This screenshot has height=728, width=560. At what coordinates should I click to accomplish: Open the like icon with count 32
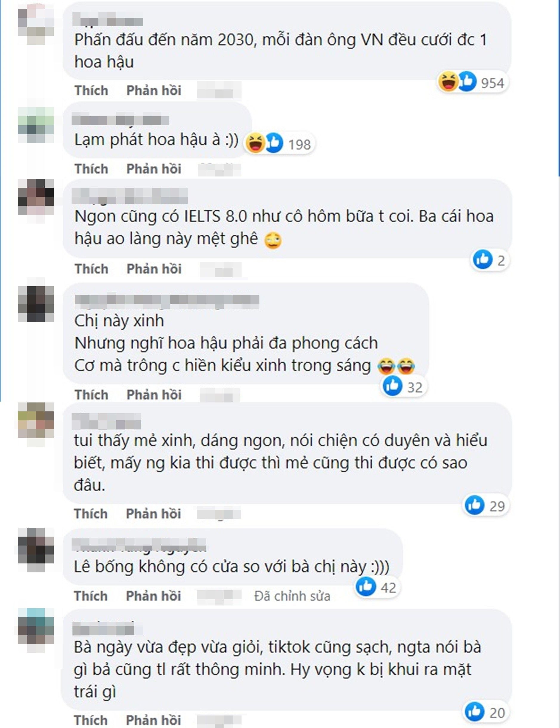[392, 386]
